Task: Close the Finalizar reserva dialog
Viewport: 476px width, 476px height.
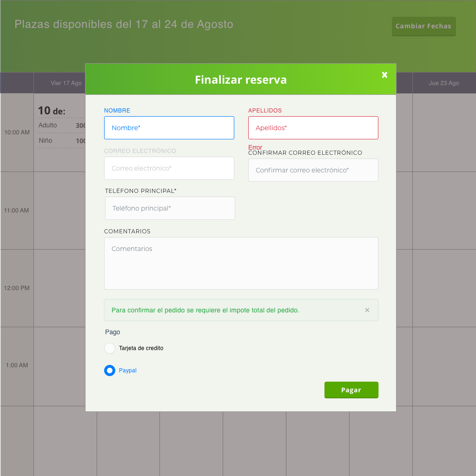Action: (x=384, y=75)
